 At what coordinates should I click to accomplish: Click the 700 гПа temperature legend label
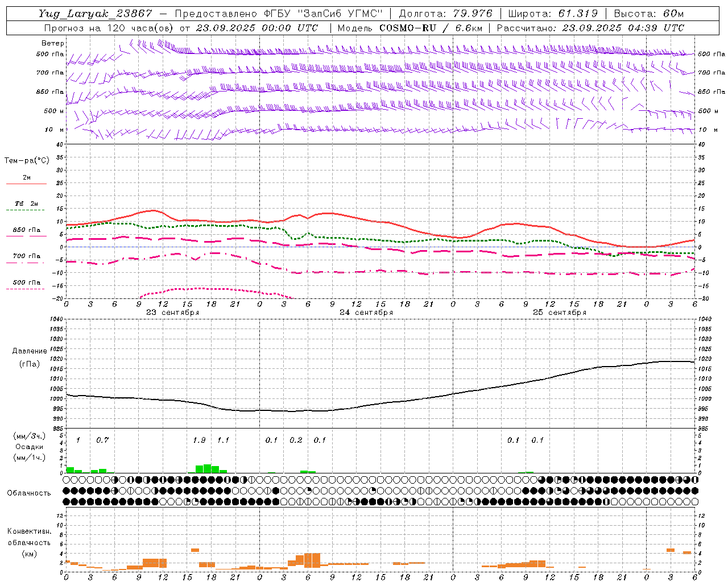[x=27, y=256]
